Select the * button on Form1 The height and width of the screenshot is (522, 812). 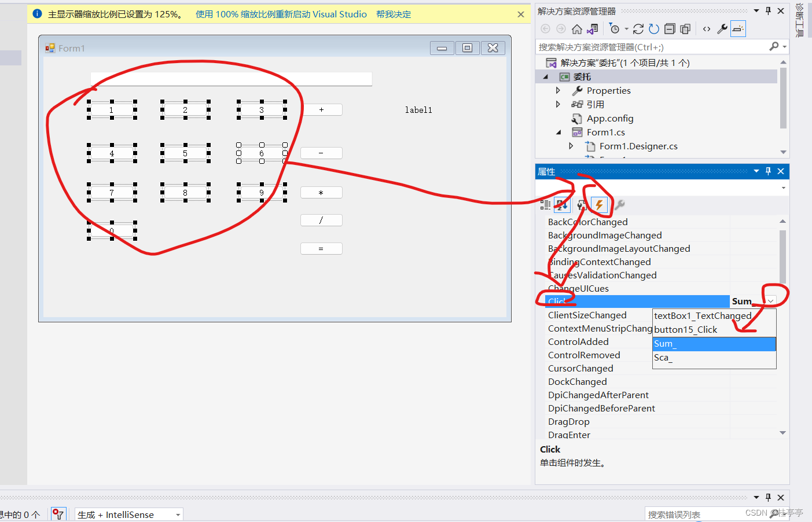pyautogui.click(x=321, y=192)
